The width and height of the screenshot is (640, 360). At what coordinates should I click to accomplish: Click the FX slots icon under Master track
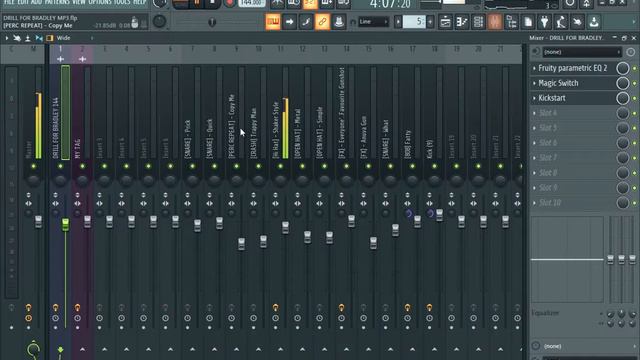(x=28, y=307)
